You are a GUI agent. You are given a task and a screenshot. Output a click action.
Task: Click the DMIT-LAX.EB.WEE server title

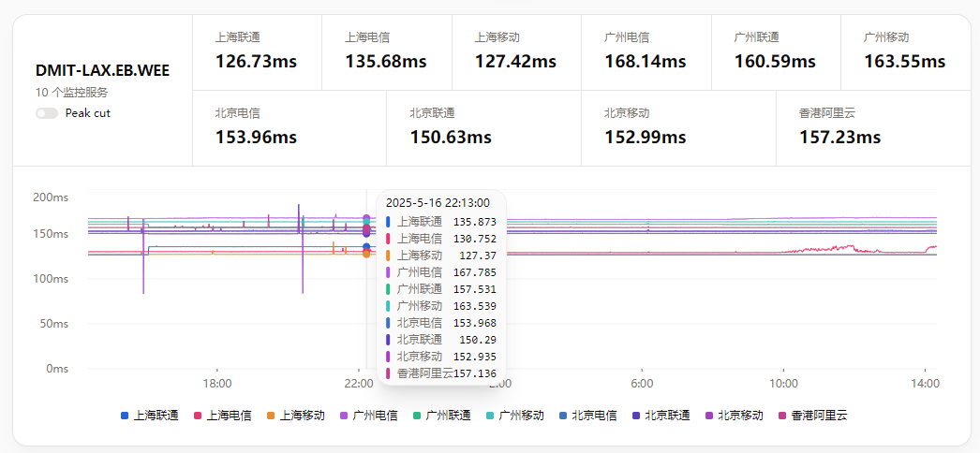102,70
